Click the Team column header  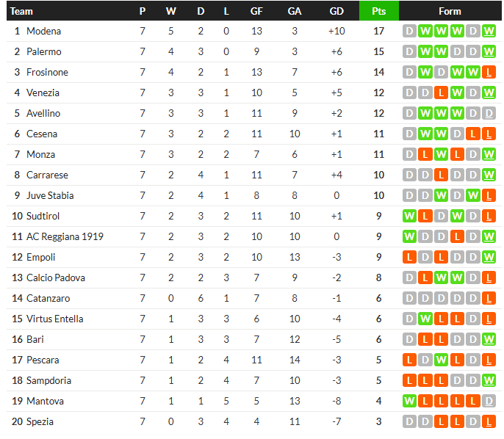point(22,11)
